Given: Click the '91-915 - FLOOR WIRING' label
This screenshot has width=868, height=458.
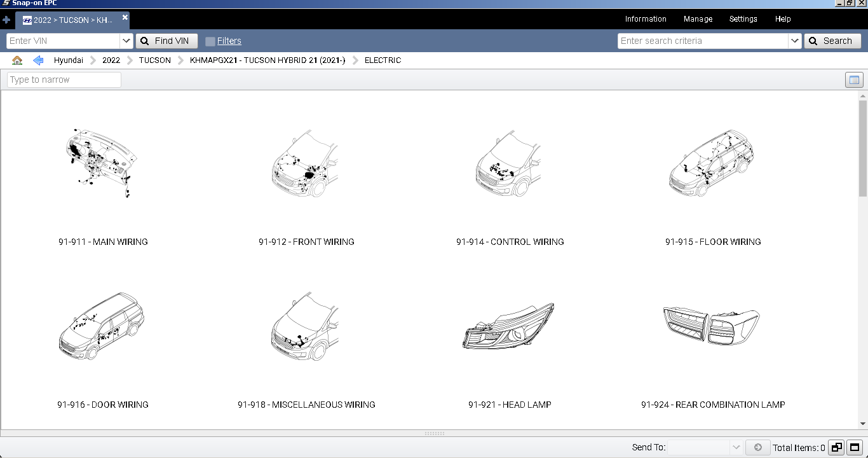Looking at the screenshot, I should click(x=713, y=242).
